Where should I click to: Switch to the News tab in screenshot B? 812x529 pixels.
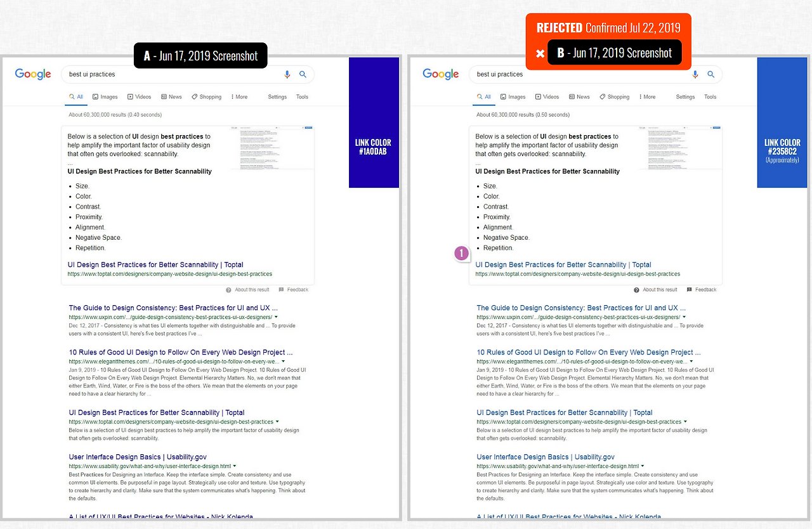coord(579,97)
